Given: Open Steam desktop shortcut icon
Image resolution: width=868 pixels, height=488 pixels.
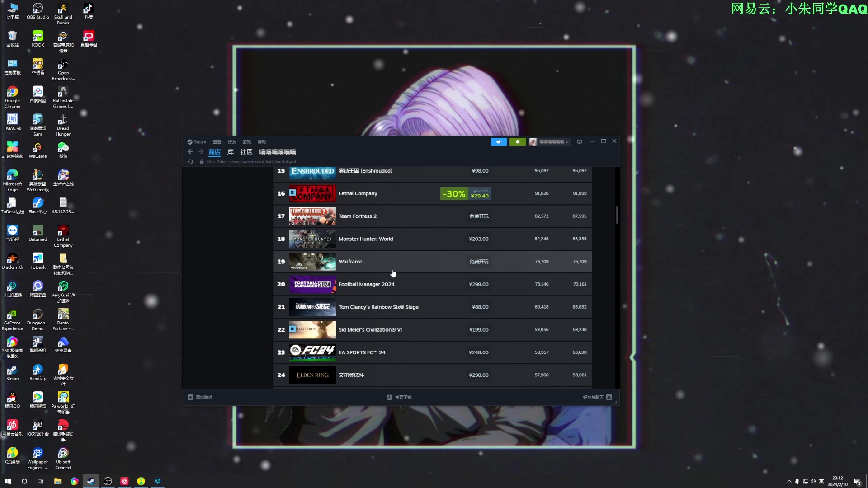Looking at the screenshot, I should (x=13, y=373).
